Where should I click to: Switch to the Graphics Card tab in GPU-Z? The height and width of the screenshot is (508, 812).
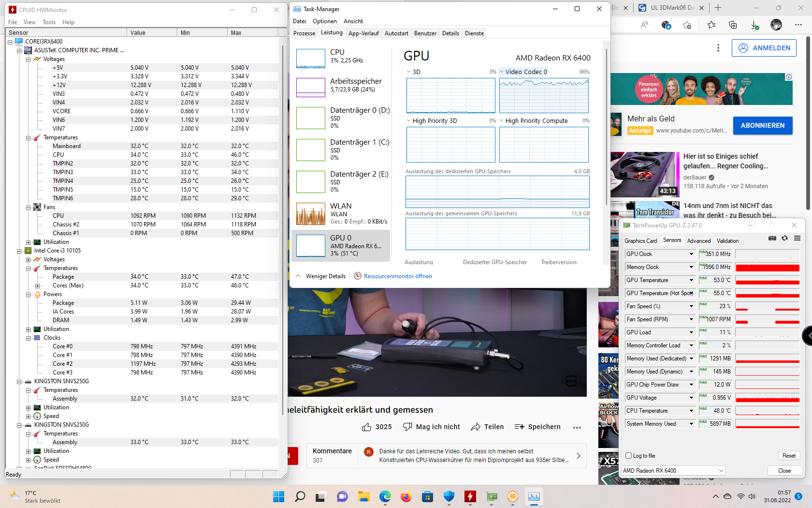coord(640,240)
